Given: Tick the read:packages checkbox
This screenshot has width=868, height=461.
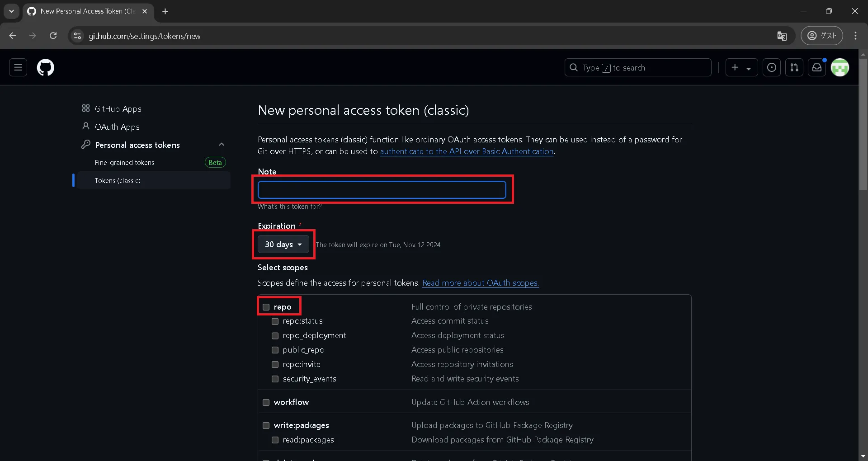Looking at the screenshot, I should (275, 440).
